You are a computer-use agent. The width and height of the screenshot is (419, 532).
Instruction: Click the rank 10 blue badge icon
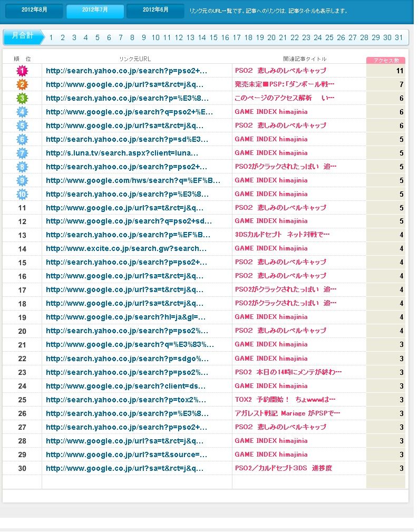[x=22, y=195]
